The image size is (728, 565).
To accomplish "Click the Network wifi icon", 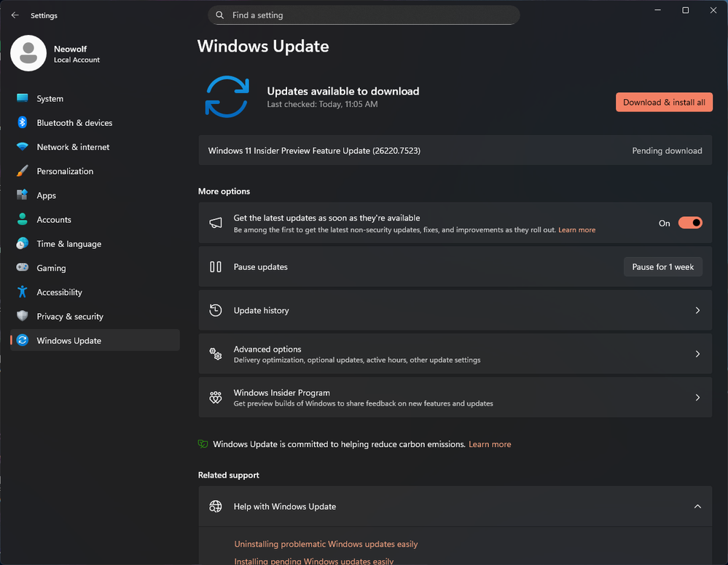I will (23, 146).
